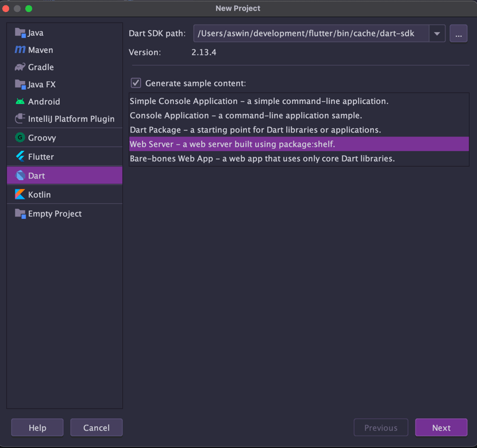
Task: Open the Help button
Action: pos(38,428)
